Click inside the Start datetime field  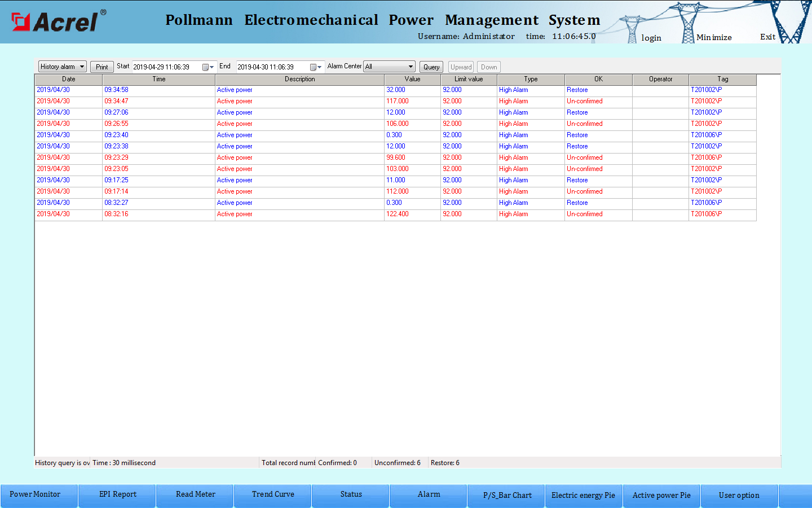pos(166,67)
